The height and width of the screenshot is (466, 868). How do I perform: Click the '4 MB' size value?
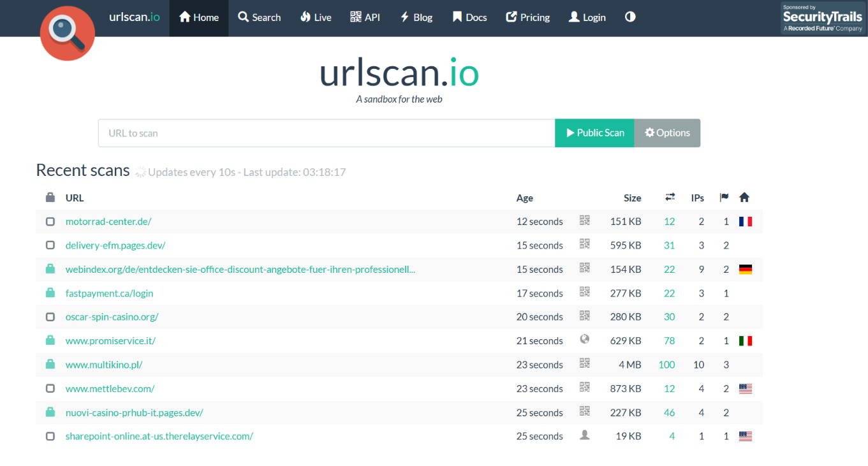click(x=630, y=365)
